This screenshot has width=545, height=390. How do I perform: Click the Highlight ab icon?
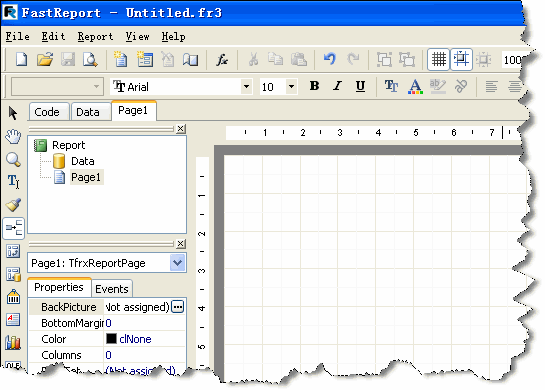(x=438, y=86)
